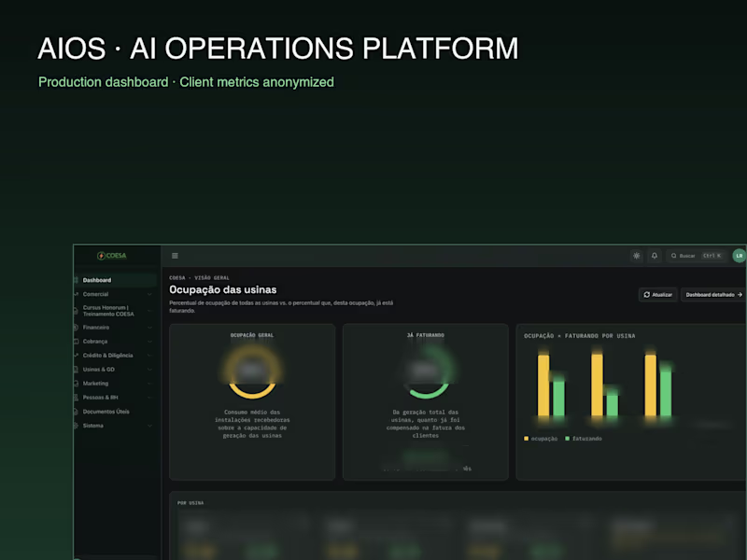Click the COESA logo in the sidebar
The height and width of the screenshot is (560, 747).
[111, 256]
